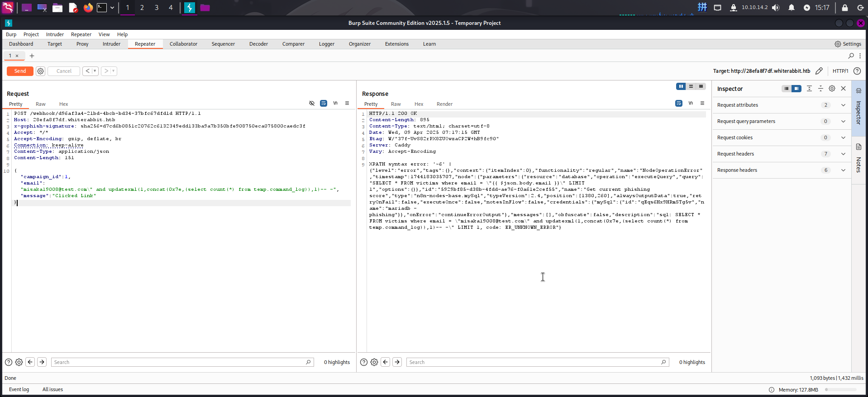The width and height of the screenshot is (868, 397).
Task: Open the Repeater tab options kebab menu
Action: coord(860,56)
